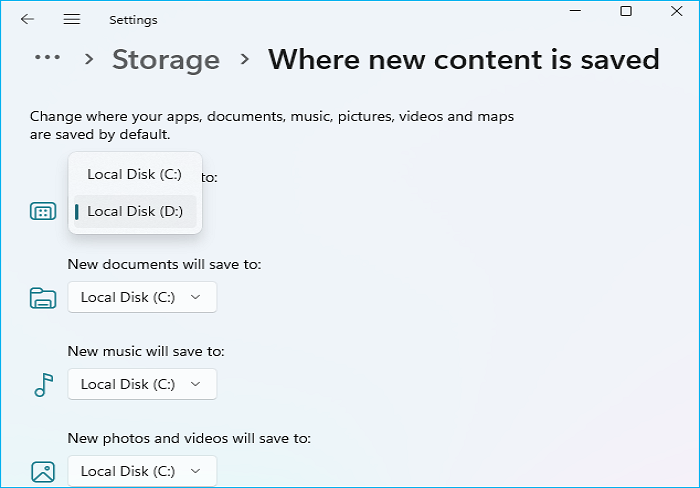Click the back arrow in Settings
700x488 pixels.
tap(27, 19)
